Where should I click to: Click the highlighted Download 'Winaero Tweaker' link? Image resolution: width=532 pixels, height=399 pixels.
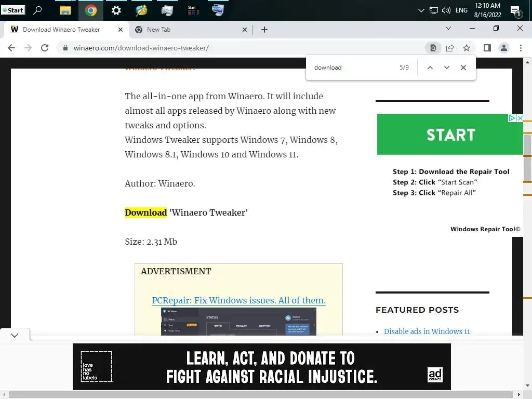click(x=187, y=212)
